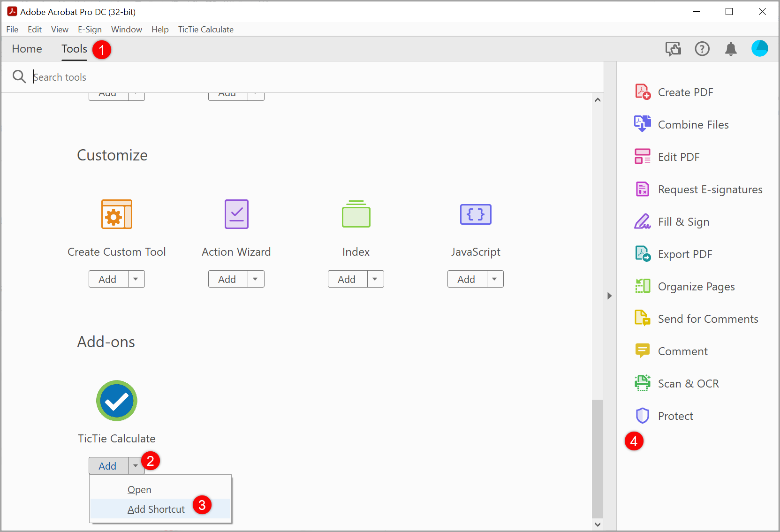Open Scan & OCR from the sidebar
The height and width of the screenshot is (532, 780).
point(688,384)
